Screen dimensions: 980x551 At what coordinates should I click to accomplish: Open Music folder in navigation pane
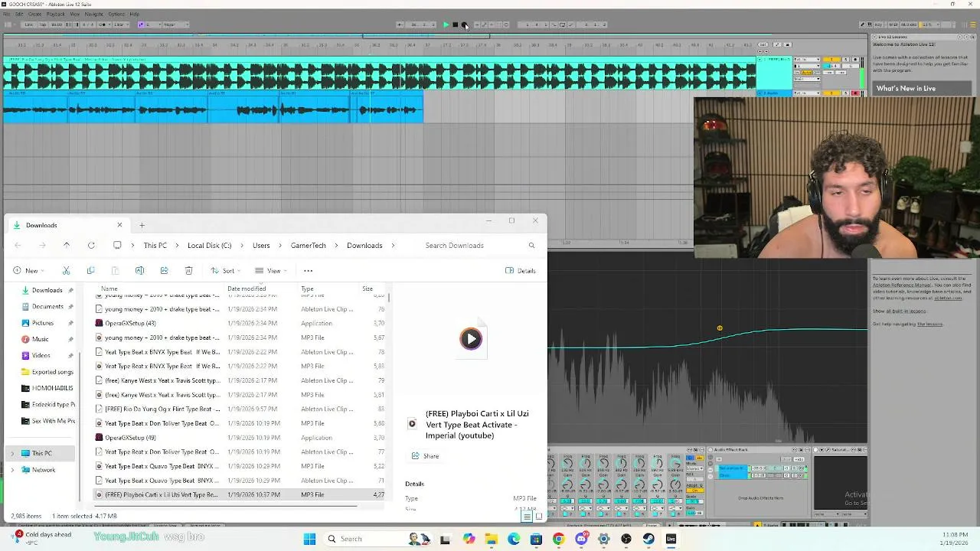(40, 339)
